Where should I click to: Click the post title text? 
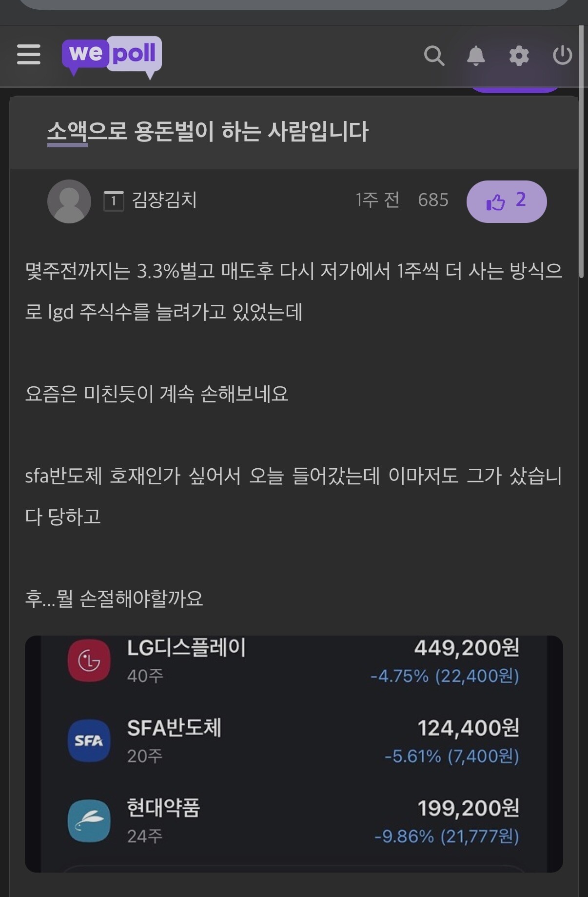[208, 132]
